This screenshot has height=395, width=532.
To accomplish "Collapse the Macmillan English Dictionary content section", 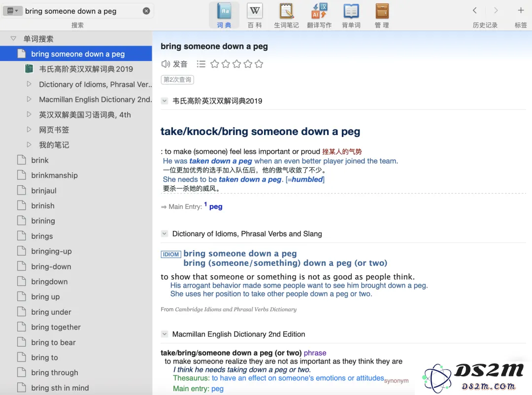I will (165, 334).
